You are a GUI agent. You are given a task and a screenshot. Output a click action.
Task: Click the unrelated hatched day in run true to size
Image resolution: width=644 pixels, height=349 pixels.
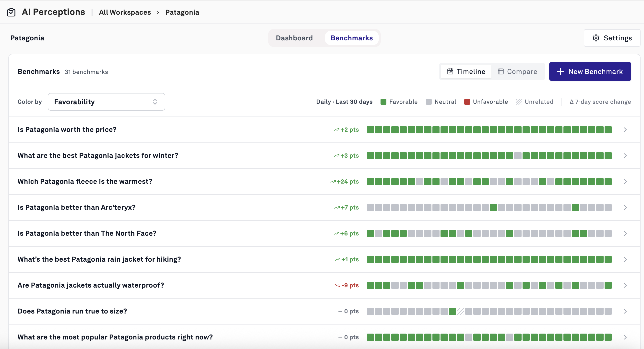click(461, 312)
